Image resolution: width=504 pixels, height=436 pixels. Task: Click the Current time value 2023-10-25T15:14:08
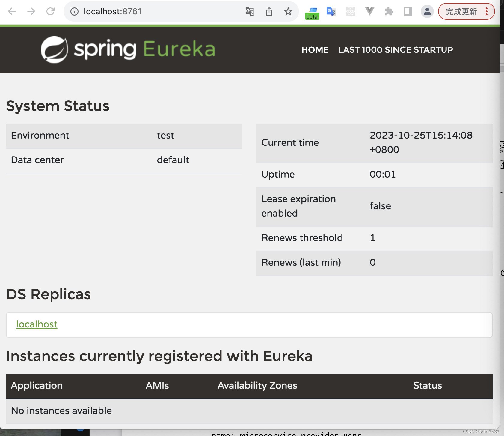pyautogui.click(x=421, y=142)
